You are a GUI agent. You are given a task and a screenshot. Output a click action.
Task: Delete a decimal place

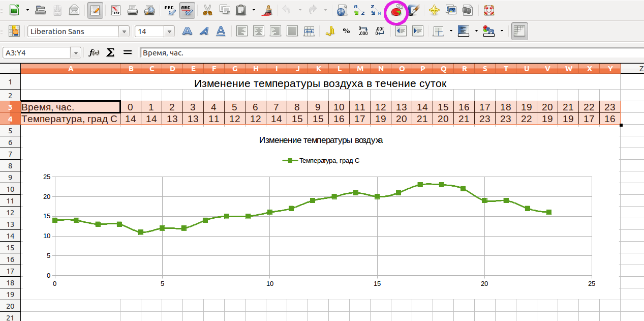click(380, 31)
